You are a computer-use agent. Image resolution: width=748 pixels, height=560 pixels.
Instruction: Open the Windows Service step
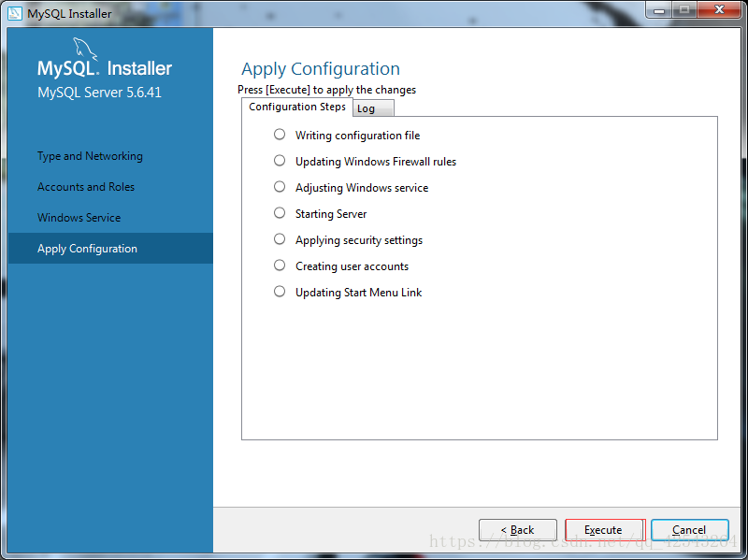tap(79, 218)
